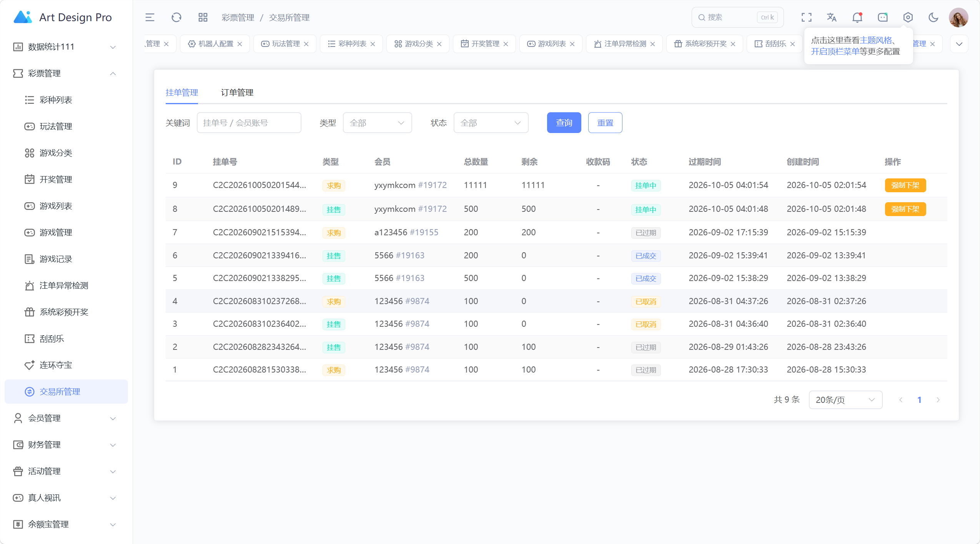Open the theme settings hexagon icon
This screenshot has width=980, height=544.
click(x=908, y=17)
